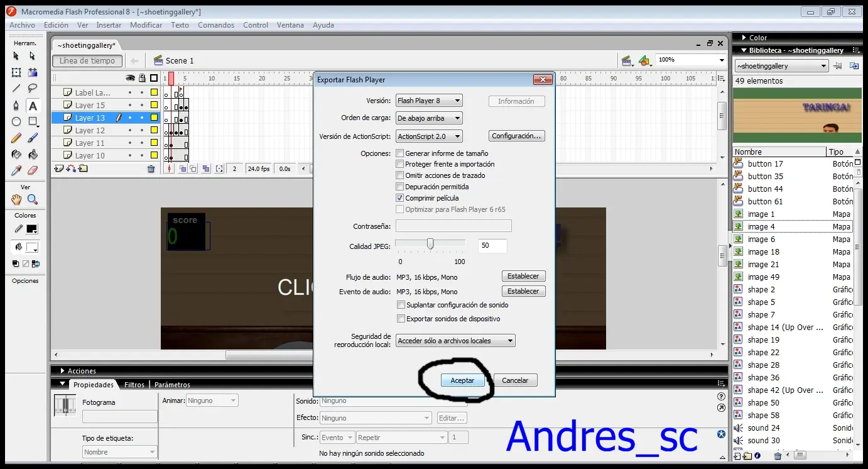Switch to the Filtros tab
The width and height of the screenshot is (868, 469).
click(x=134, y=385)
